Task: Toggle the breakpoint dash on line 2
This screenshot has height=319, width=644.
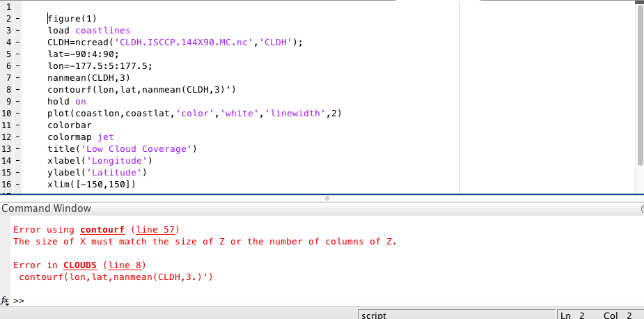Action: point(17,19)
